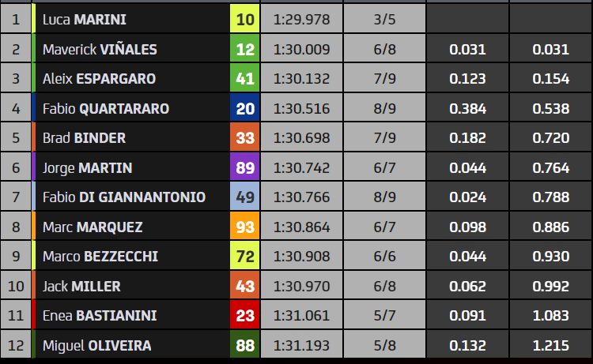593x364 pixels.
Task: Click Luca Marini's number 10 badge
Action: coord(245,19)
